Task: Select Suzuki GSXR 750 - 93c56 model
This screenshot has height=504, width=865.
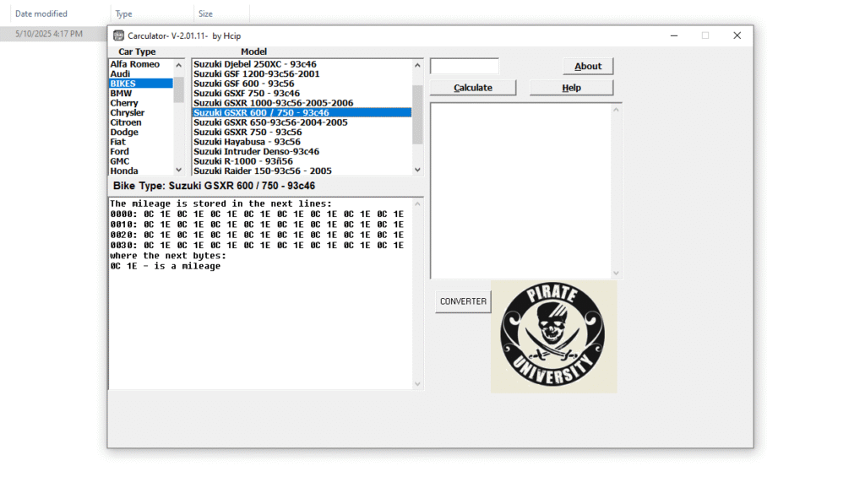Action: tap(248, 133)
